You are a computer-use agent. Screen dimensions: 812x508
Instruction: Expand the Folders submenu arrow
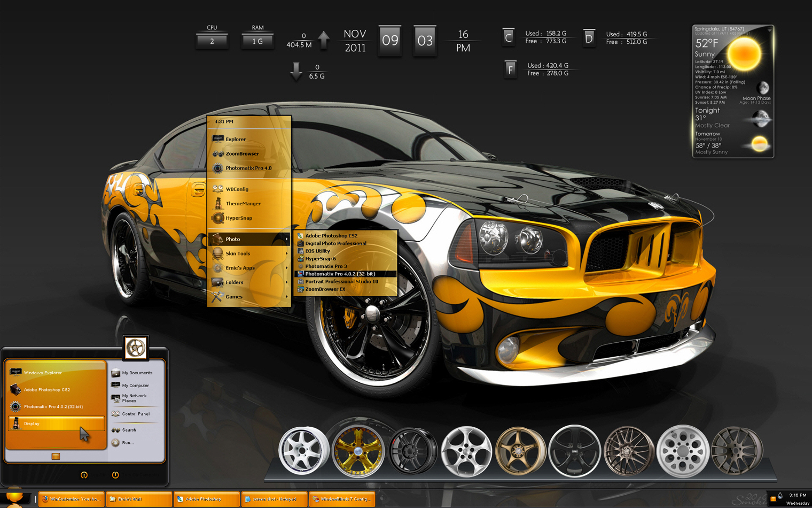point(287,282)
